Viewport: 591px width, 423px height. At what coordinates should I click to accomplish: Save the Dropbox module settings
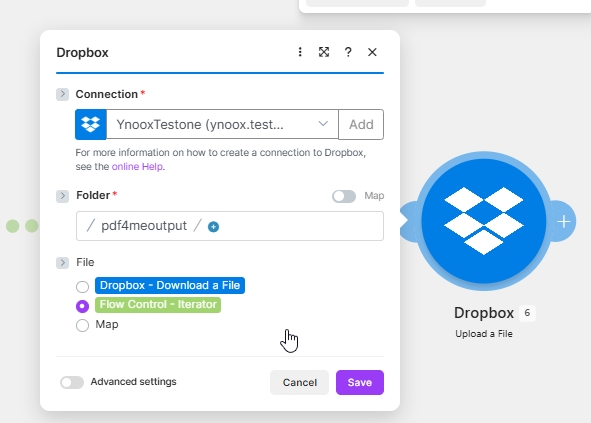pos(360,382)
